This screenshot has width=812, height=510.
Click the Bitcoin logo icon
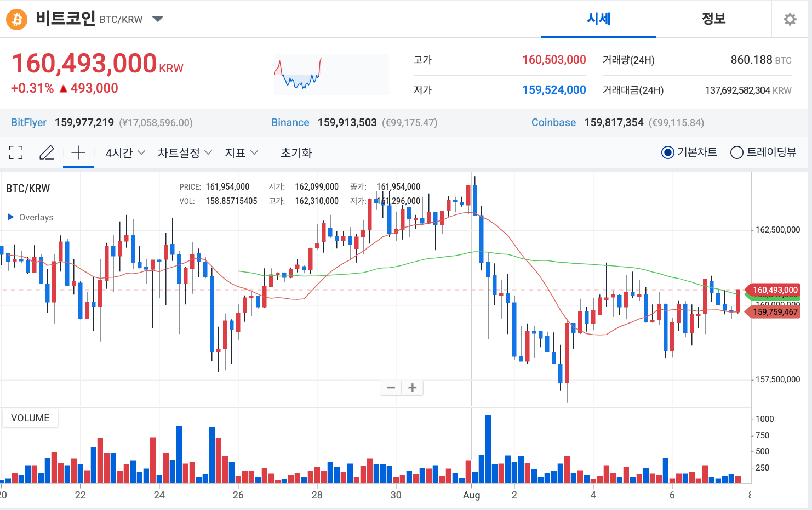(16, 20)
